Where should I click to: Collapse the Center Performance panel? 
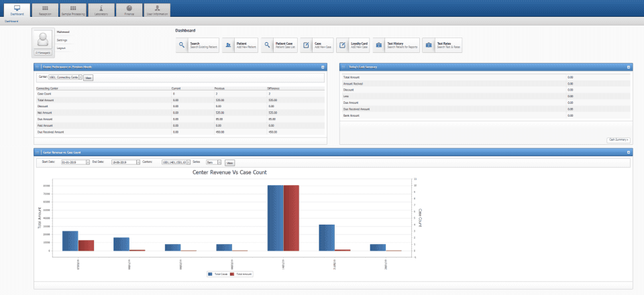pyautogui.click(x=323, y=66)
